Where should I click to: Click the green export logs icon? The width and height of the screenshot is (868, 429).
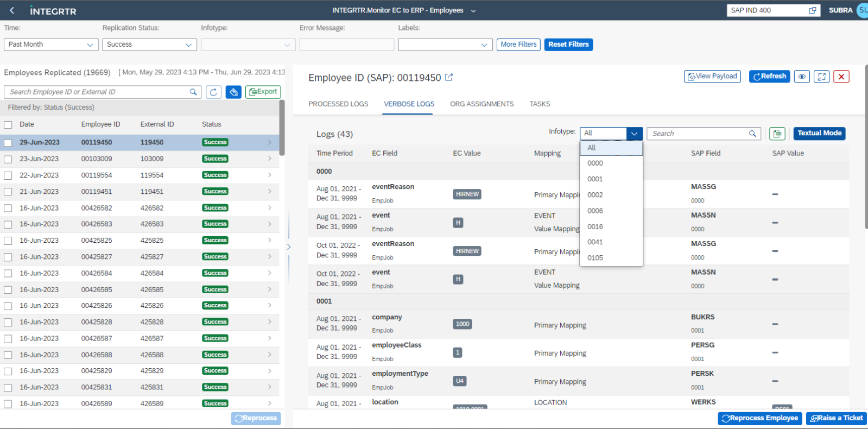[777, 134]
